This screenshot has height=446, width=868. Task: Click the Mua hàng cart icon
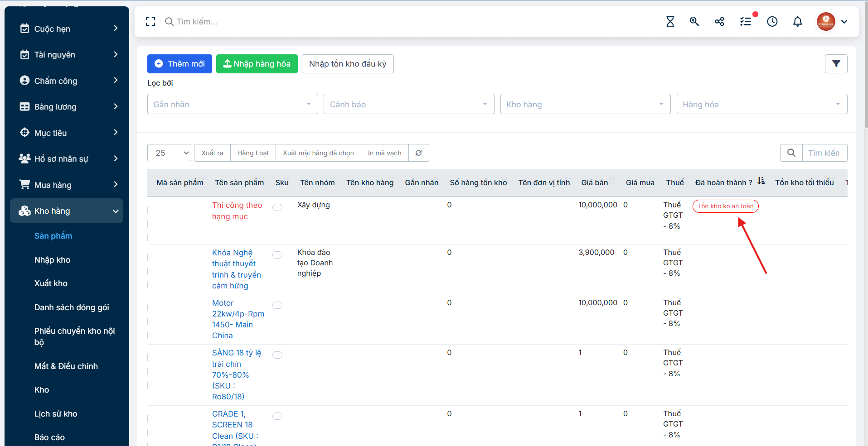point(24,184)
